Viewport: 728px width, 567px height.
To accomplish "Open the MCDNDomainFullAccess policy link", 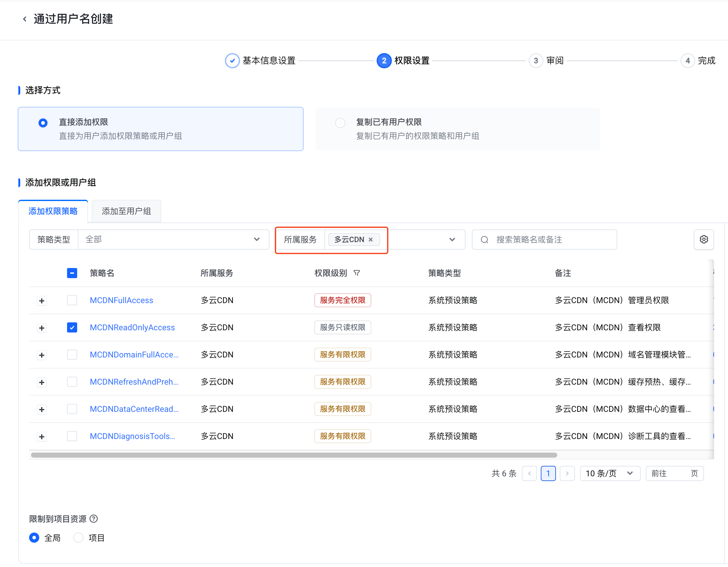I will (x=134, y=355).
